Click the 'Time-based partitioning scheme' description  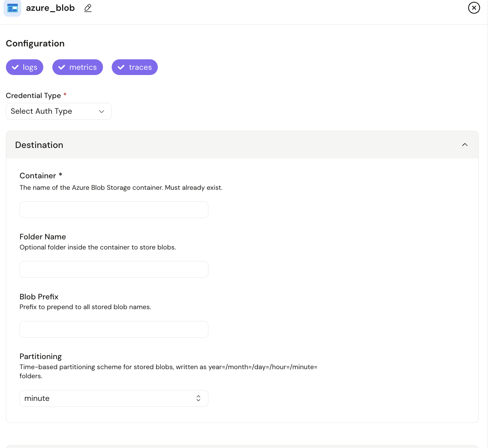click(169, 371)
